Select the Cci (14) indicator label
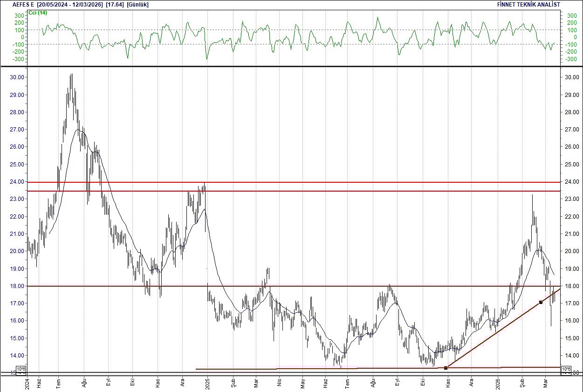 tap(37, 13)
